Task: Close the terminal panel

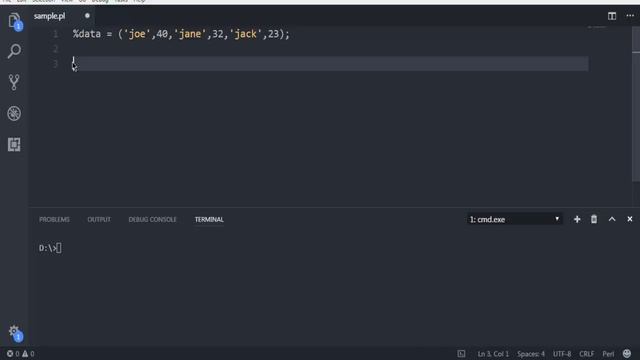Action: [630, 219]
